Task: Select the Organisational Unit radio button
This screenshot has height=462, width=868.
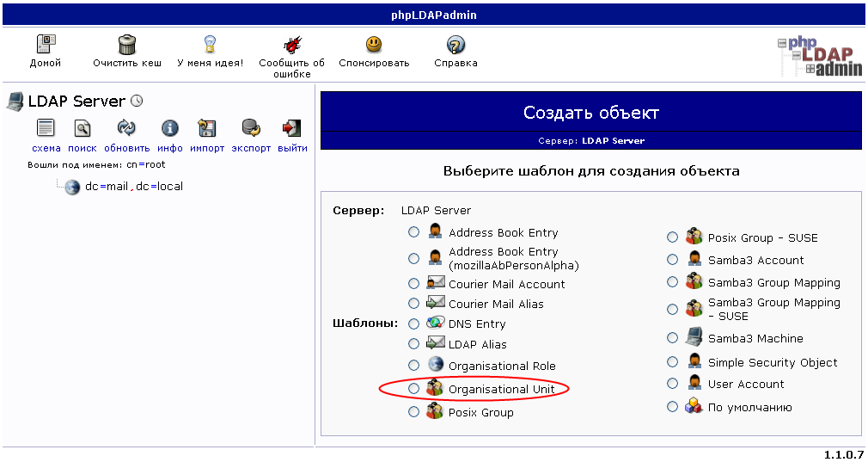Action: [413, 389]
